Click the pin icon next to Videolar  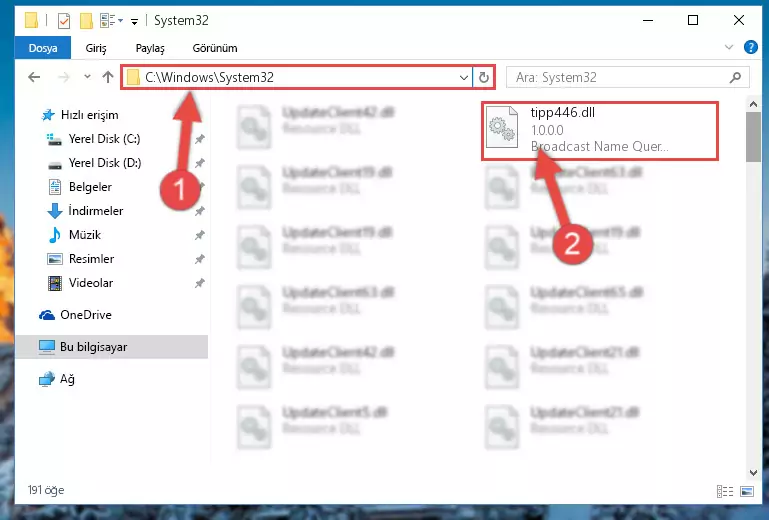200,283
